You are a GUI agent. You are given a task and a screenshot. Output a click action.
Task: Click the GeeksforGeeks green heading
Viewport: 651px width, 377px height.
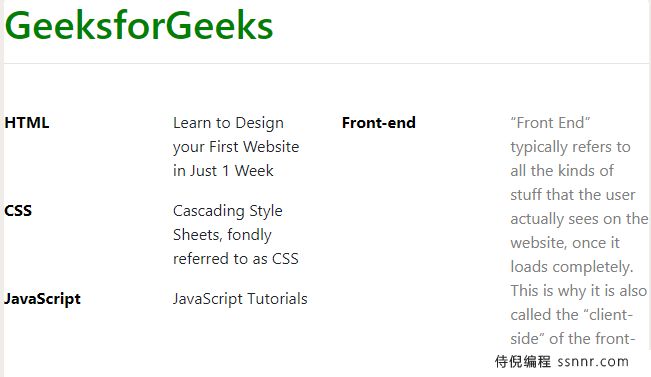pos(139,25)
